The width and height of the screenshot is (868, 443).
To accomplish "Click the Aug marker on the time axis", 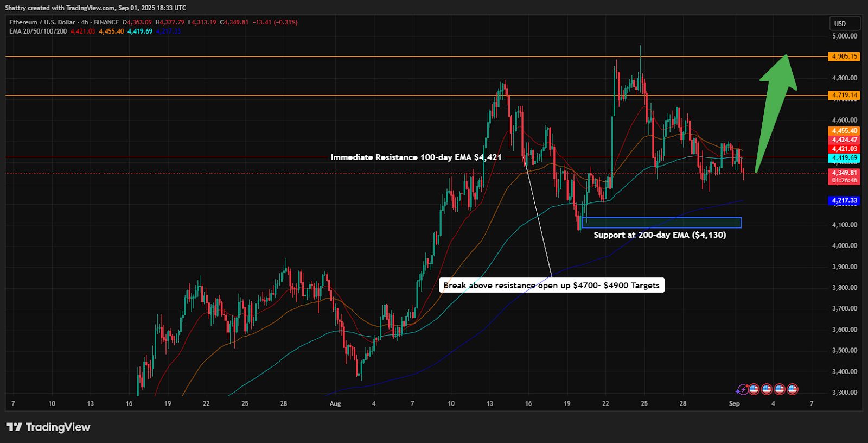I will click(x=335, y=403).
